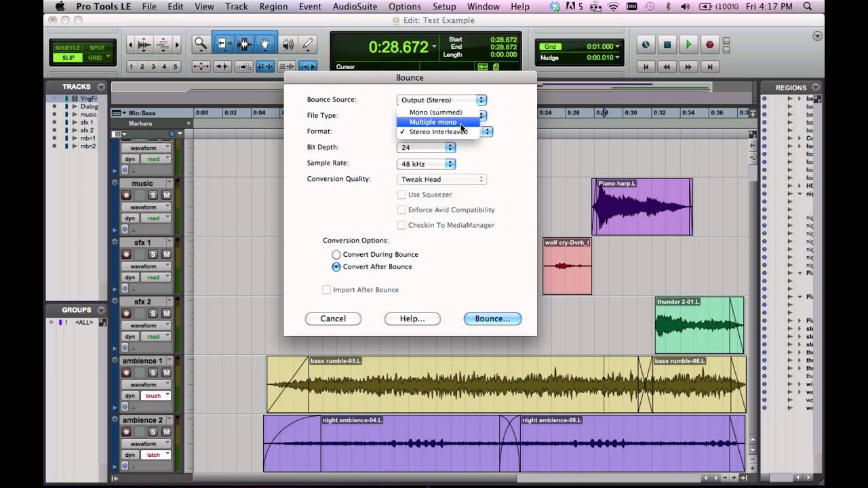Image resolution: width=868 pixels, height=488 pixels.
Task: Click Zoom preset 5 button
Action: [x=175, y=66]
